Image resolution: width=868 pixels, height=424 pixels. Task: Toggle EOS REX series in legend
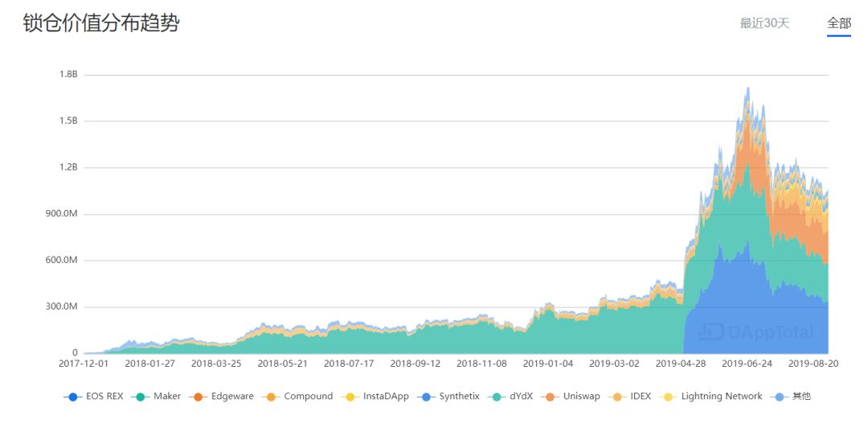pyautogui.click(x=93, y=397)
